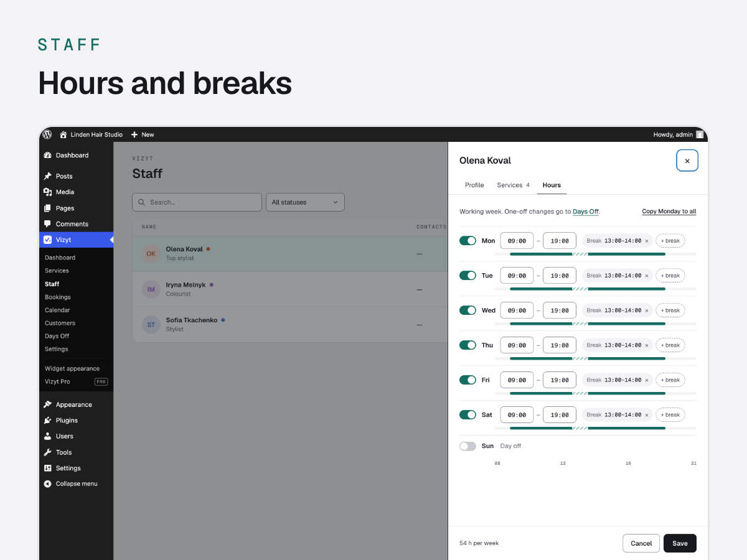The image size is (747, 560).
Task: Open Vizyt Calendar submenu item
Action: (57, 310)
